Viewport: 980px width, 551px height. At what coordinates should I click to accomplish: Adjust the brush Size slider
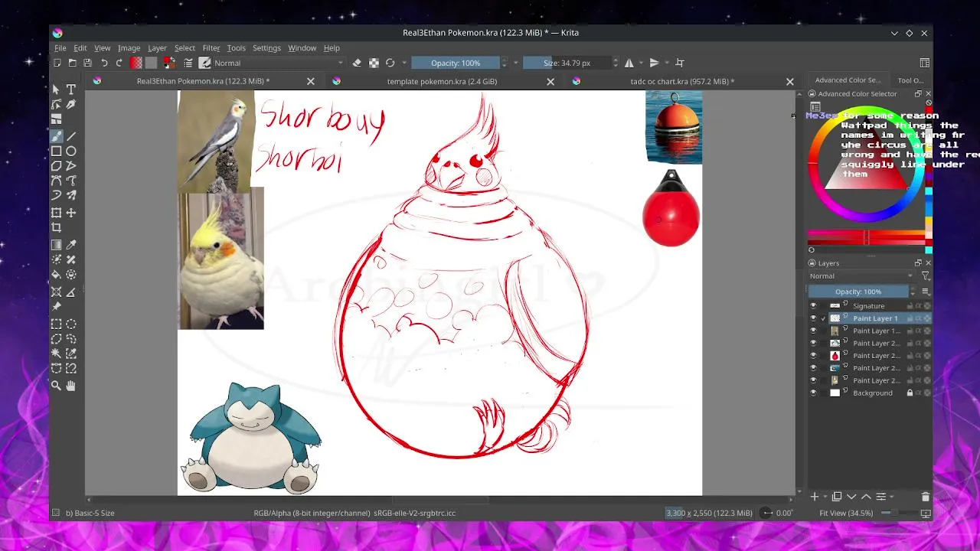pos(567,63)
